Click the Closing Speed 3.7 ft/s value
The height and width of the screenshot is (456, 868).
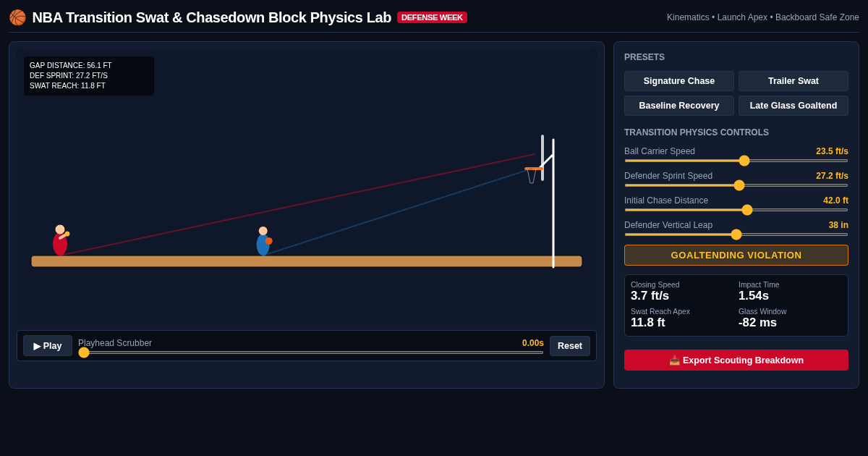[650, 296]
